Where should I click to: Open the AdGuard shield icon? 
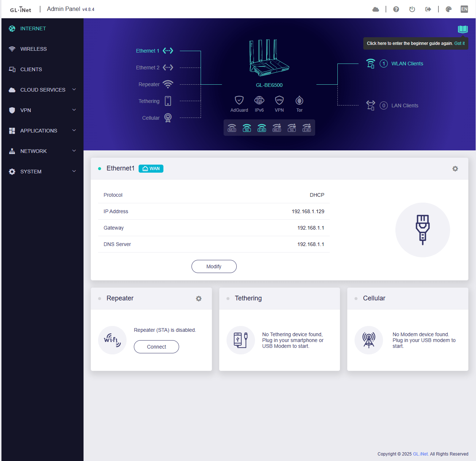click(x=239, y=100)
